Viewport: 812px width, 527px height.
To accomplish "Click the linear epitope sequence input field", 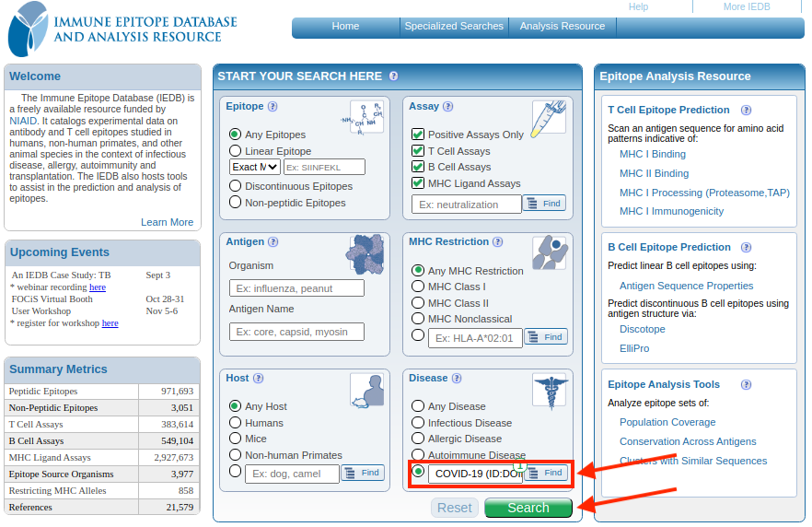I will pos(324,167).
